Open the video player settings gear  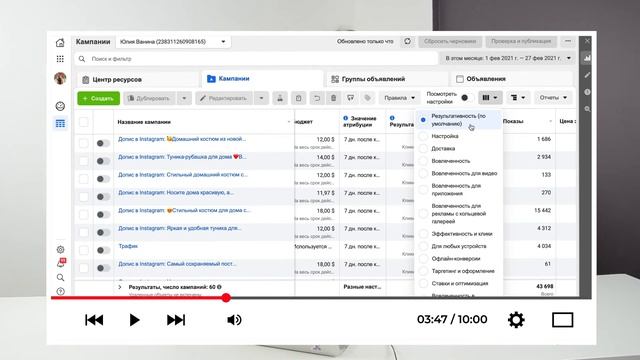point(516,320)
